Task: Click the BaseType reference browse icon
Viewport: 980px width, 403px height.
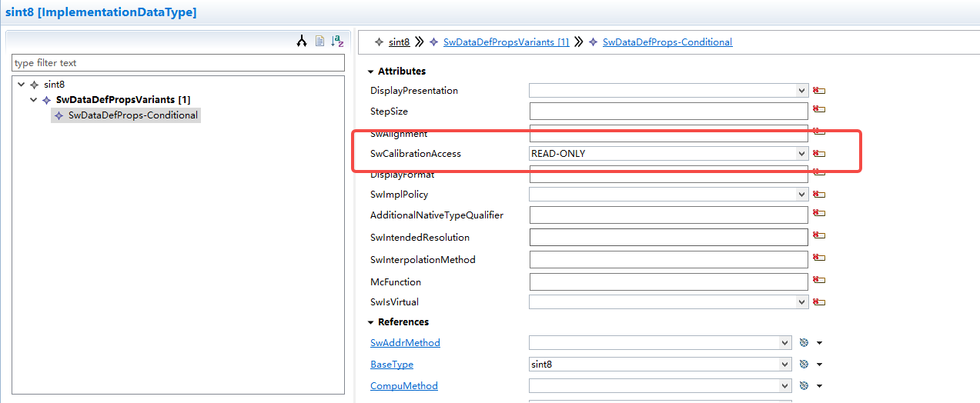Action: coord(804,365)
